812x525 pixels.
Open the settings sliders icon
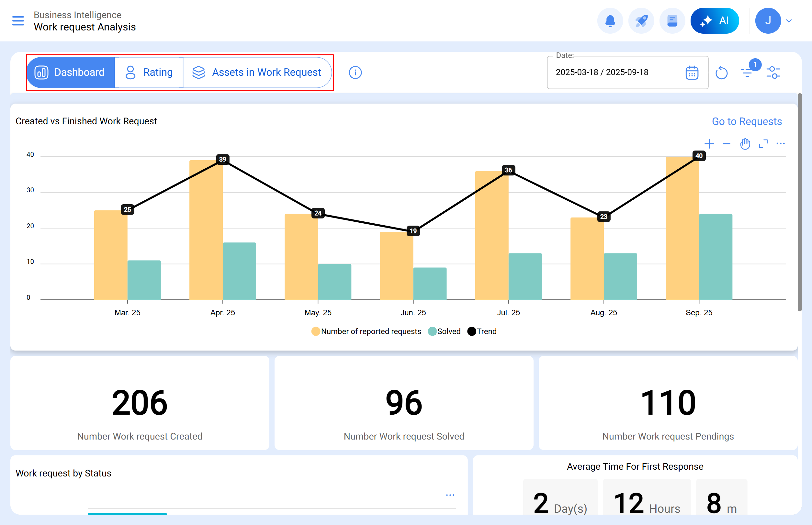773,73
